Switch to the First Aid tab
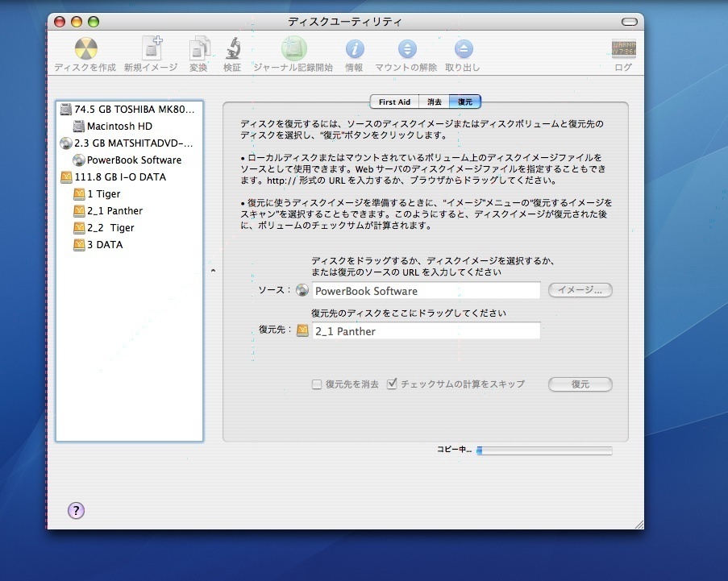728x581 pixels. point(394,102)
